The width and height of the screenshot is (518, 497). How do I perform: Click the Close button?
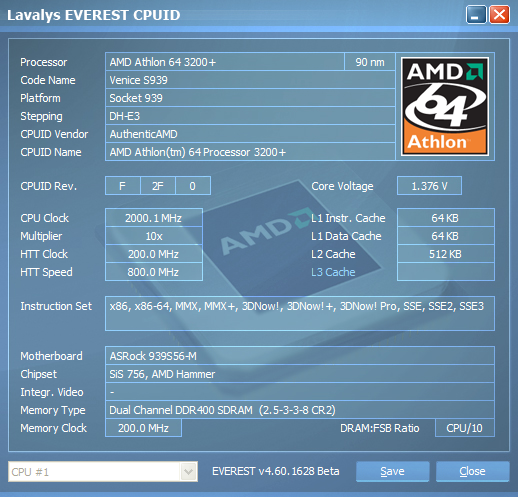tap(472, 471)
